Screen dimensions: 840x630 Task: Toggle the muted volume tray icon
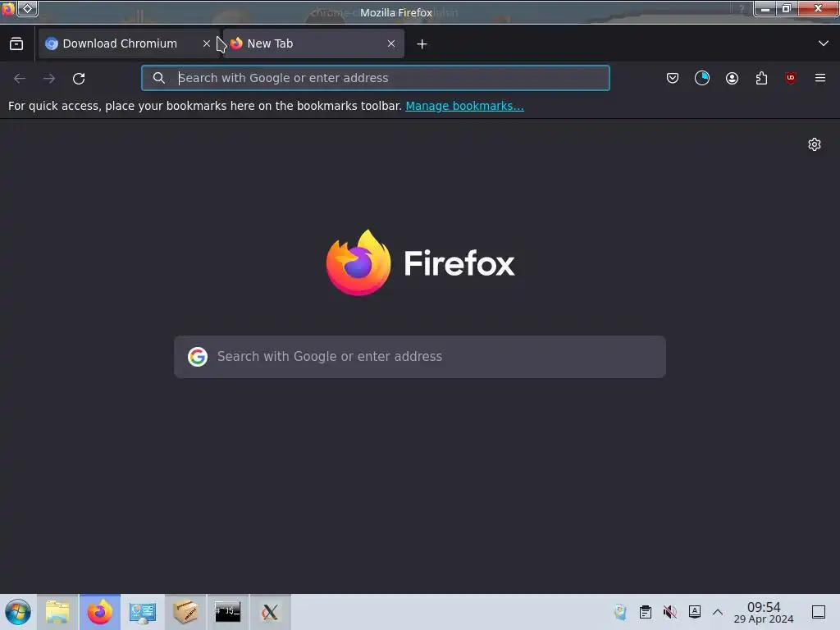pyautogui.click(x=669, y=612)
